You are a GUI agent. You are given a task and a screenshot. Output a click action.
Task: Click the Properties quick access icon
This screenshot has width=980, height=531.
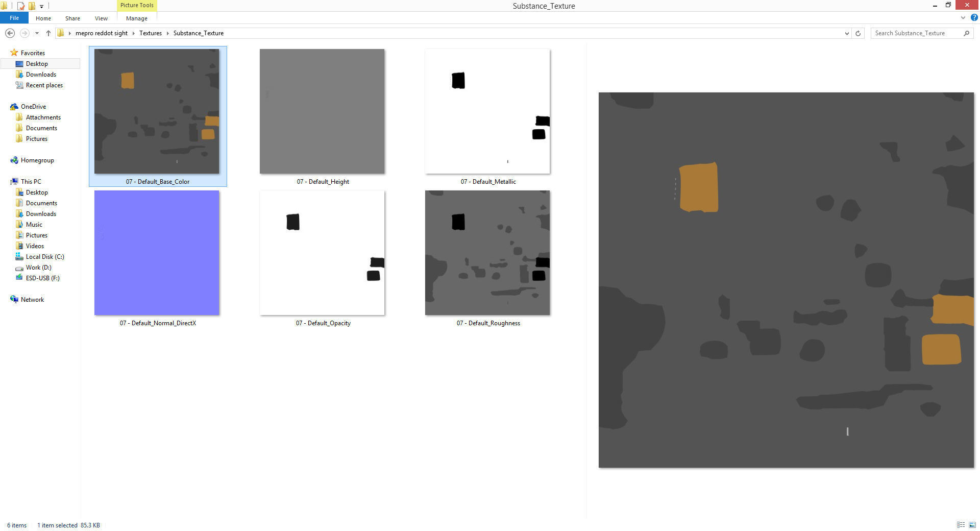click(x=21, y=6)
